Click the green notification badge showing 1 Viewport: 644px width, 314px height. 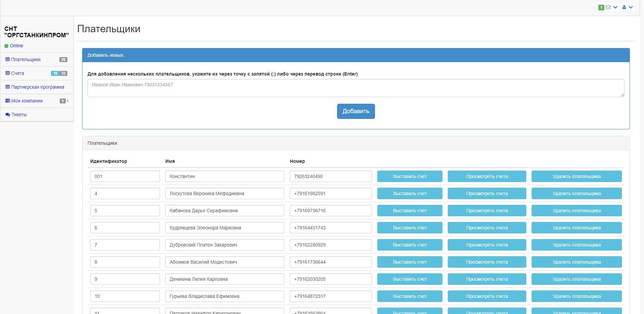click(x=601, y=7)
